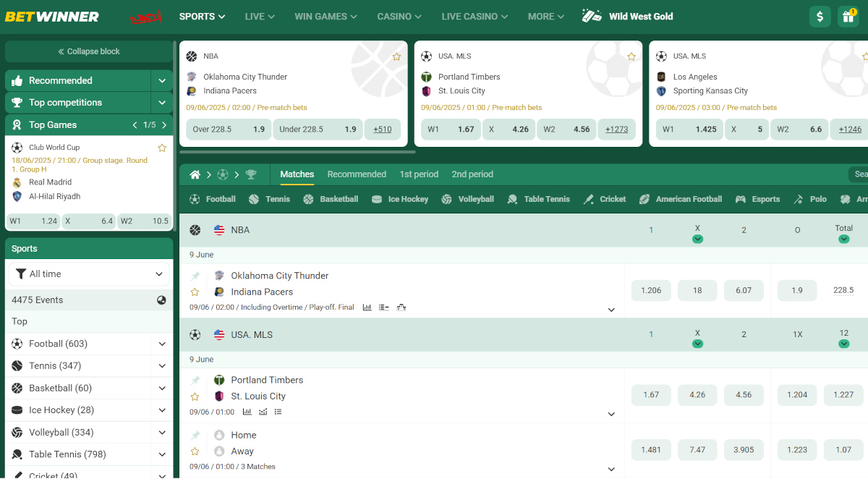Open bar chart icon for Portland Timbers match

[x=247, y=412]
